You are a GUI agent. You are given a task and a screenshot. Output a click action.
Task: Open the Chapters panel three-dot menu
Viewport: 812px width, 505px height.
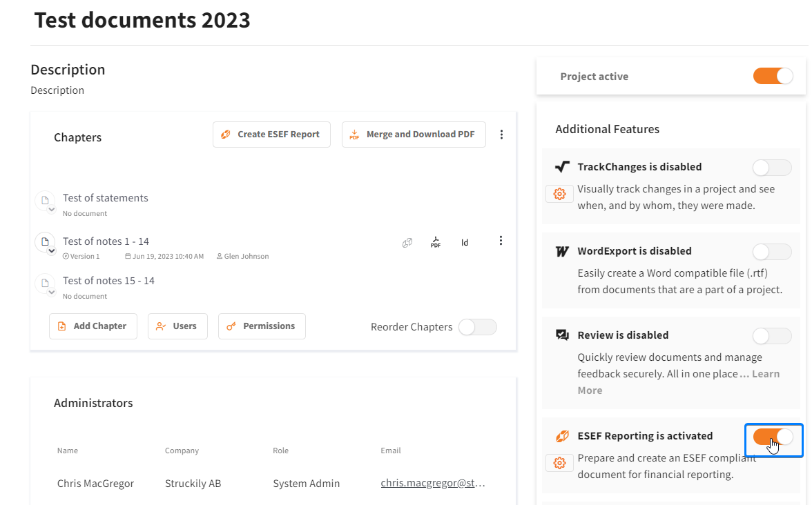[x=501, y=135]
